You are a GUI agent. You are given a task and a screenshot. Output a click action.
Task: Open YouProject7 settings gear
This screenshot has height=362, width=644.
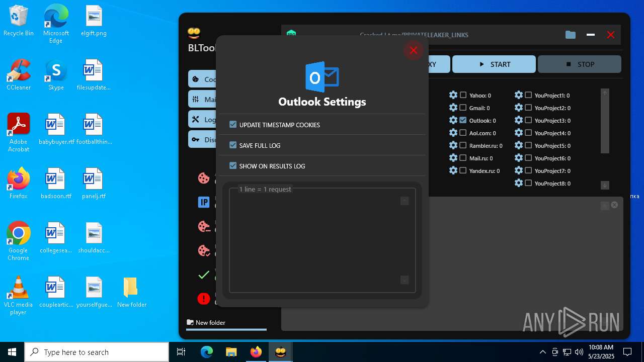coord(519,170)
